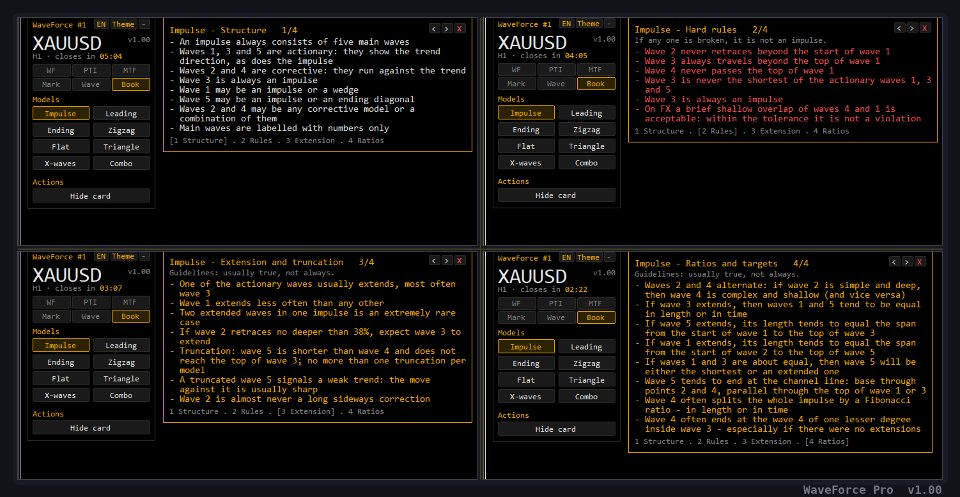Select X-waves model in Hard rules 2/4 window
Screen dimensions: 960x497
point(526,163)
